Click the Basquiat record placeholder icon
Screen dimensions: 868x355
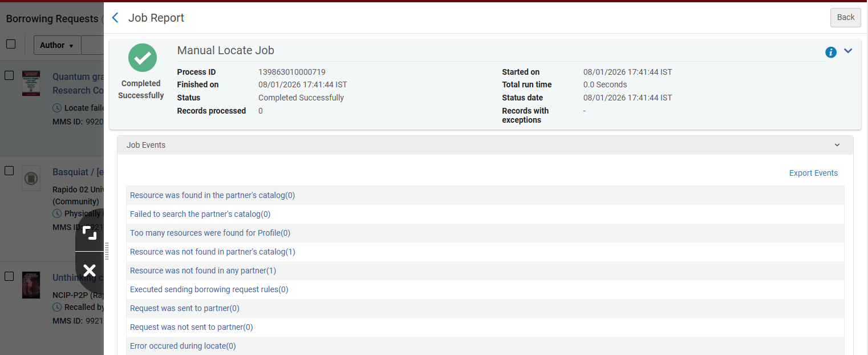coord(31,179)
